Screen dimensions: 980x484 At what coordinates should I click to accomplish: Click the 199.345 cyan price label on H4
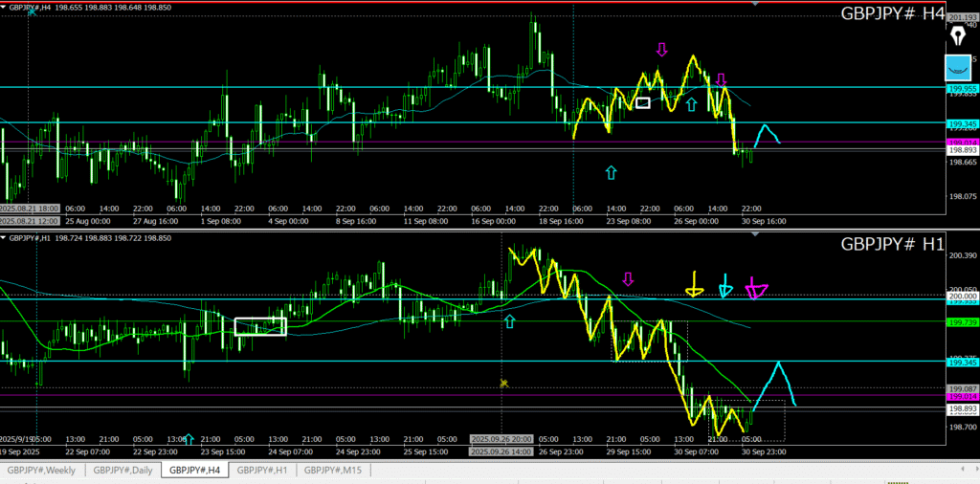click(962, 124)
